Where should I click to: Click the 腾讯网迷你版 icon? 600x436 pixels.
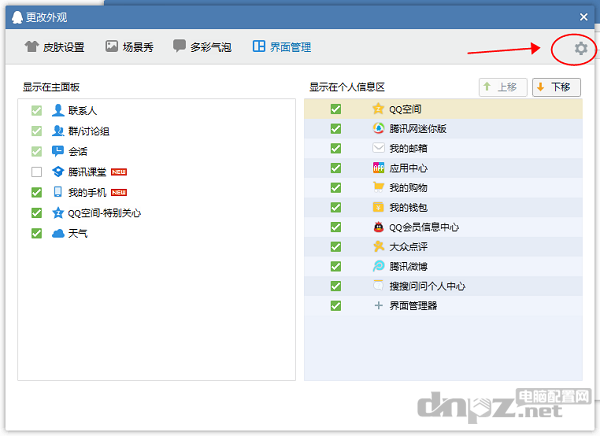tap(378, 128)
